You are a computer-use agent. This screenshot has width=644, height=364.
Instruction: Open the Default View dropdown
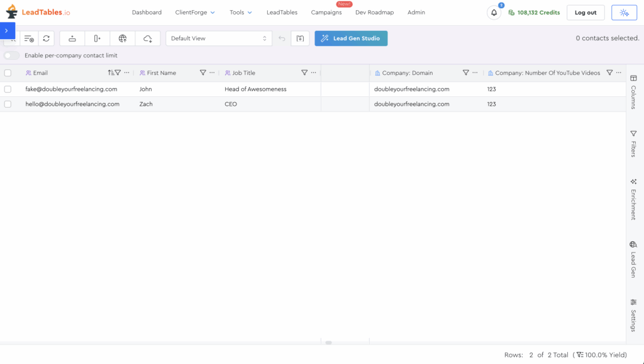[x=219, y=38]
